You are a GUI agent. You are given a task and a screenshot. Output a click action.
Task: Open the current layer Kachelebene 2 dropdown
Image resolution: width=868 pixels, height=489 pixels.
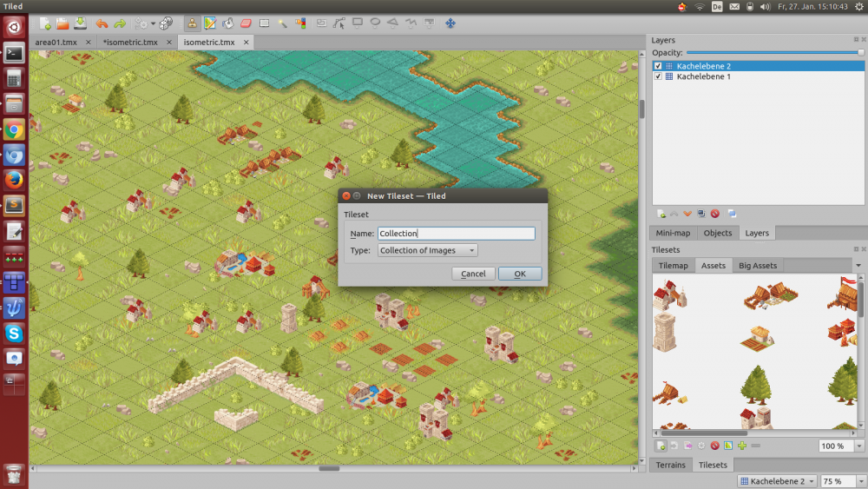click(777, 481)
